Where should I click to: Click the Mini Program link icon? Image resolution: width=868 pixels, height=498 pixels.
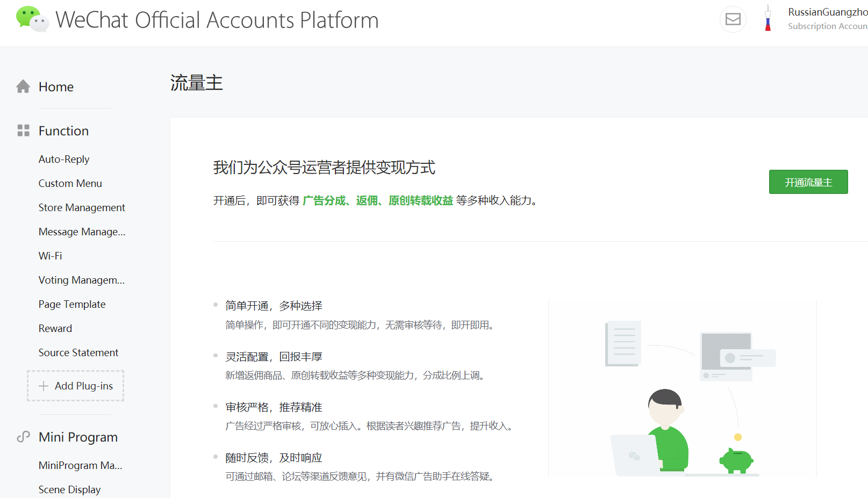pyautogui.click(x=23, y=437)
